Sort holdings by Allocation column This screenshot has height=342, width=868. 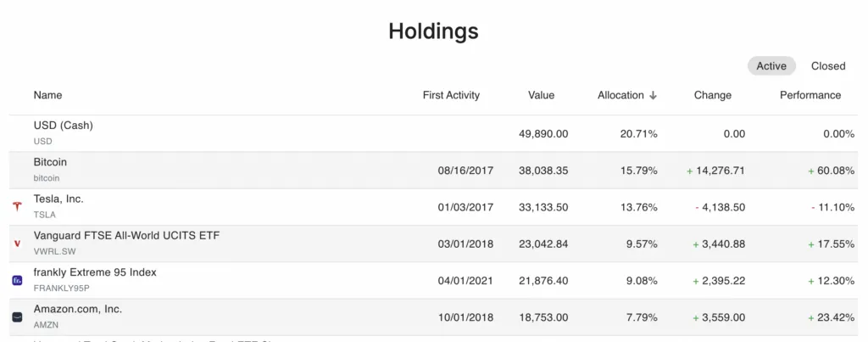tap(620, 95)
